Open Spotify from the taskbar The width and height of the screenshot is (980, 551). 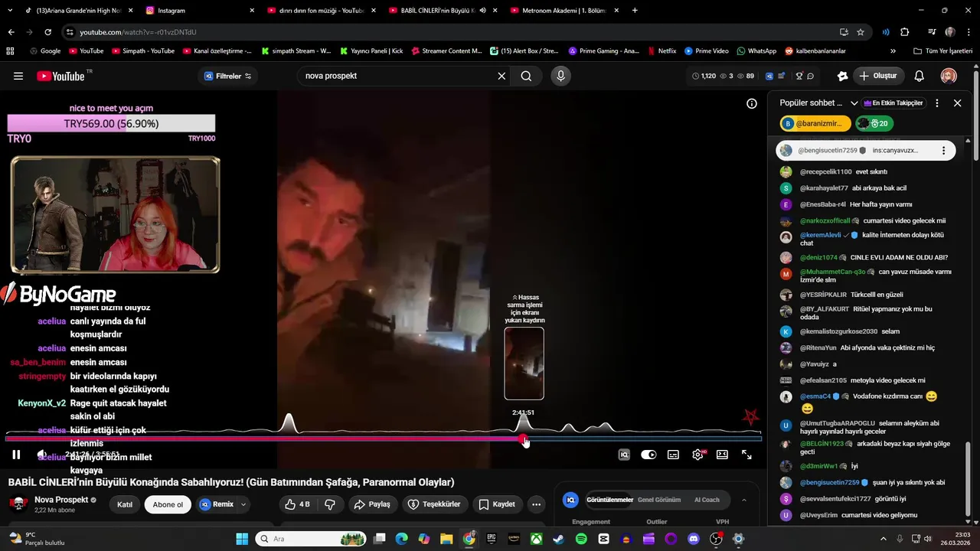(581, 539)
